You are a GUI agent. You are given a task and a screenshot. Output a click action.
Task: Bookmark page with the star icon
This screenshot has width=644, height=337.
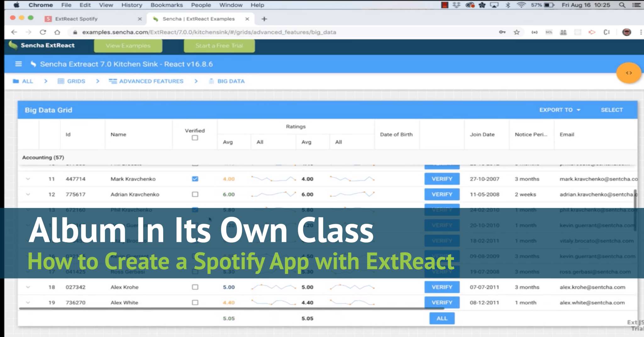(x=517, y=32)
